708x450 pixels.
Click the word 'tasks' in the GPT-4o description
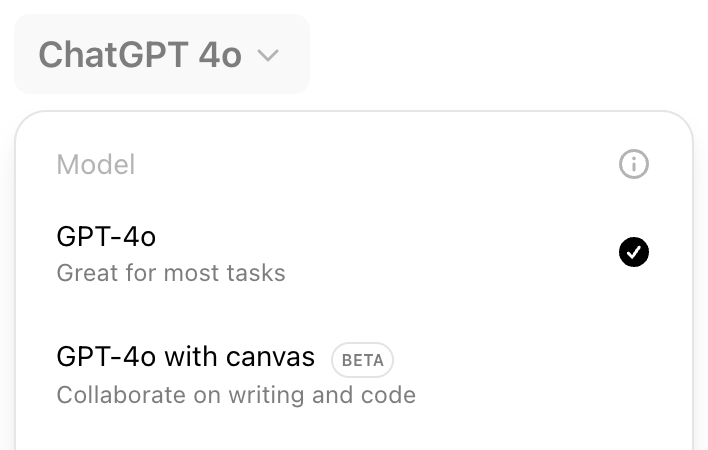pyautogui.click(x=259, y=273)
